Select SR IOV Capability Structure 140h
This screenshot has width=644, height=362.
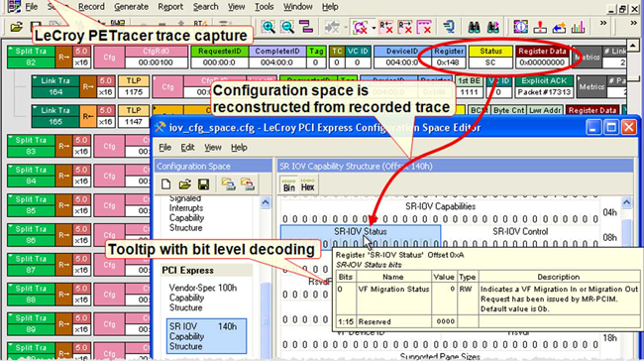[207, 336]
